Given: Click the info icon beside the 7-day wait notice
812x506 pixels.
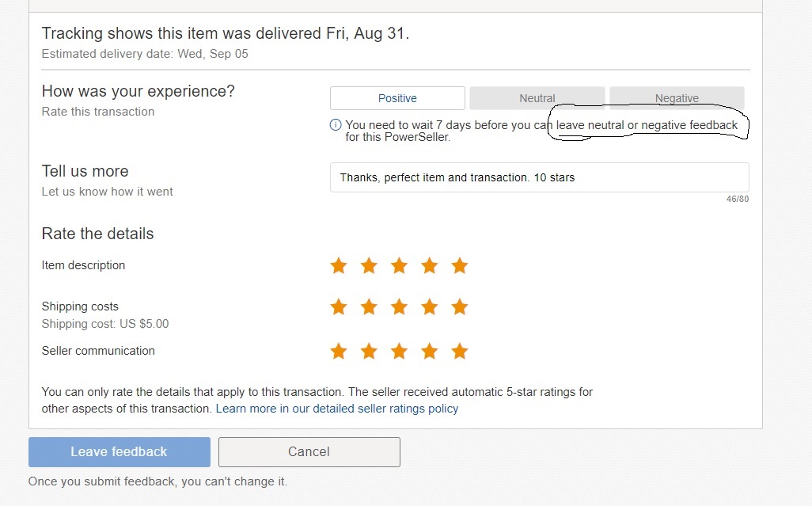Looking at the screenshot, I should pos(335,124).
